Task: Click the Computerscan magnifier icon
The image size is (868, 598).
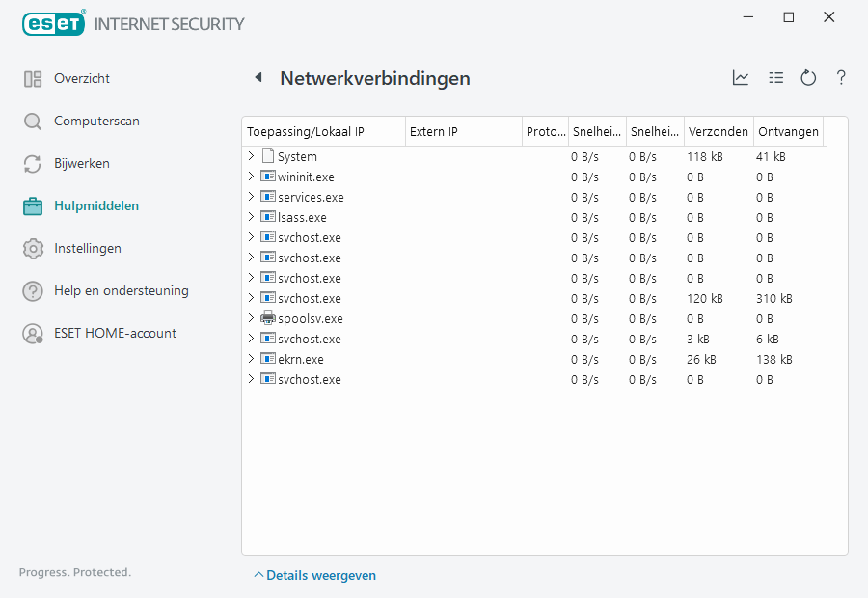Action: coord(32,121)
